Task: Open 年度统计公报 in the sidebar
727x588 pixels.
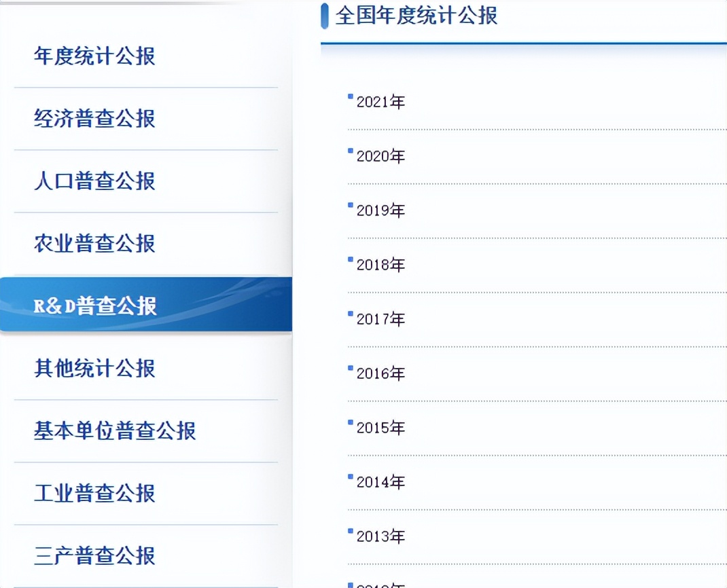Action: [94, 56]
